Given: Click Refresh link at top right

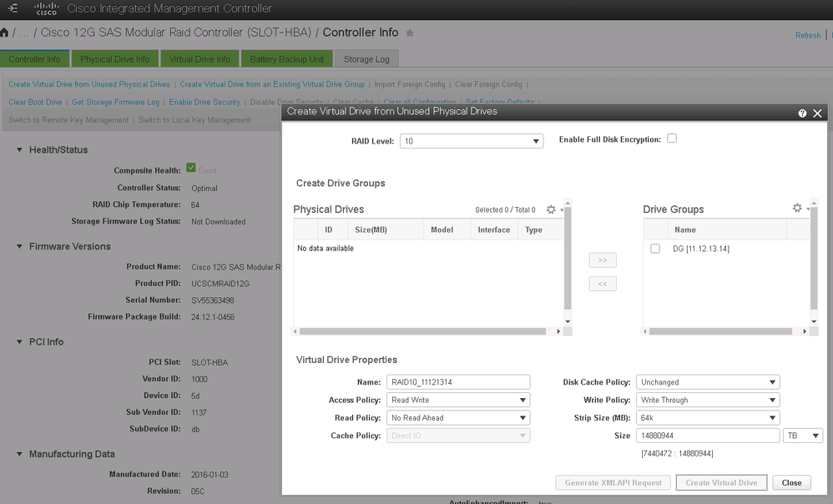Looking at the screenshot, I should 808,36.
